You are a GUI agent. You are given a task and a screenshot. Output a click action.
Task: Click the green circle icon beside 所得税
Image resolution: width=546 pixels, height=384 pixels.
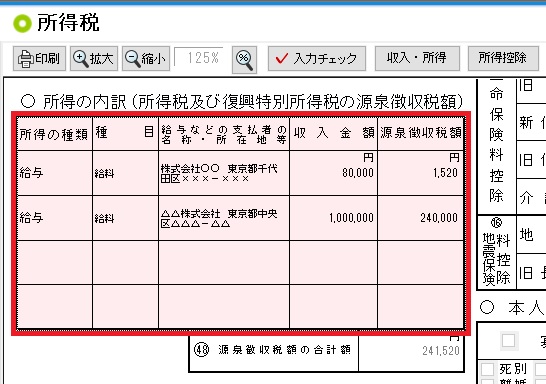click(22, 24)
